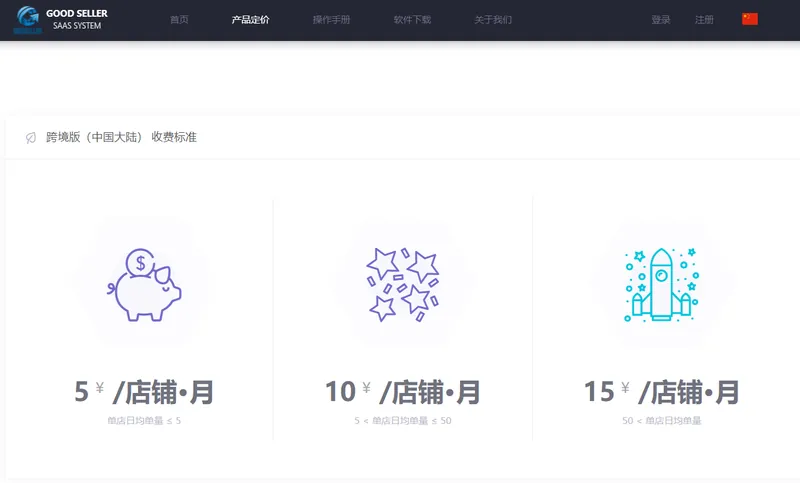Click the 10¥ /店铺•月 price text

click(x=403, y=392)
